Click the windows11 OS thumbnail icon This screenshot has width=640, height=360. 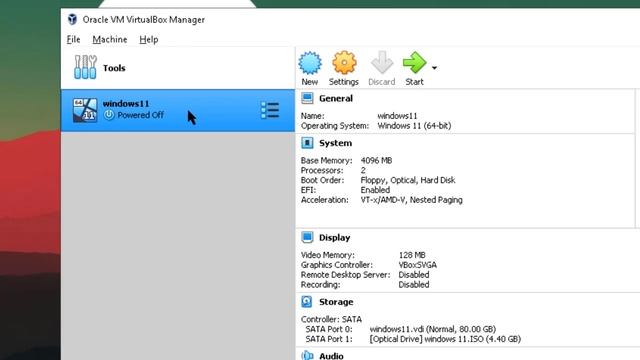[85, 110]
